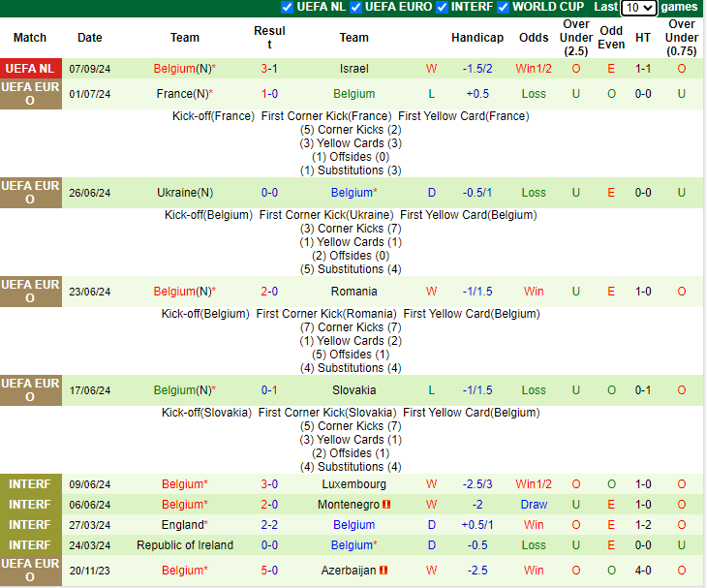706x588 pixels.
Task: Toggle the INTERF filter checkbox
Action: pyautogui.click(x=442, y=7)
